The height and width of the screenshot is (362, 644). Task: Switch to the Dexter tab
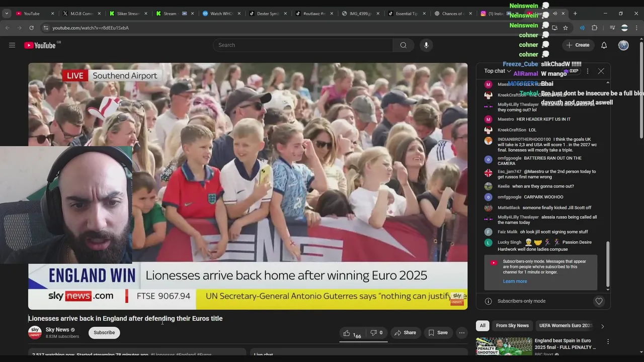(x=268, y=14)
